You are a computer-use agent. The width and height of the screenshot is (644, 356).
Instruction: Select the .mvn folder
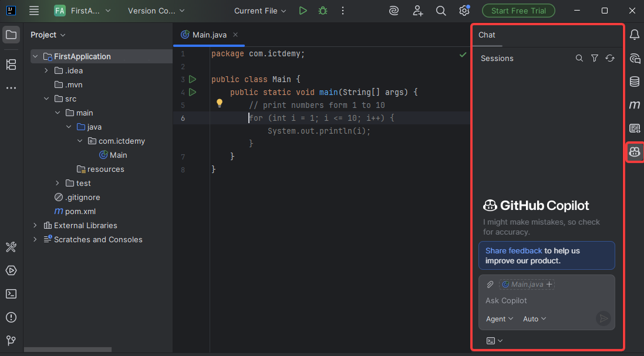click(69, 84)
